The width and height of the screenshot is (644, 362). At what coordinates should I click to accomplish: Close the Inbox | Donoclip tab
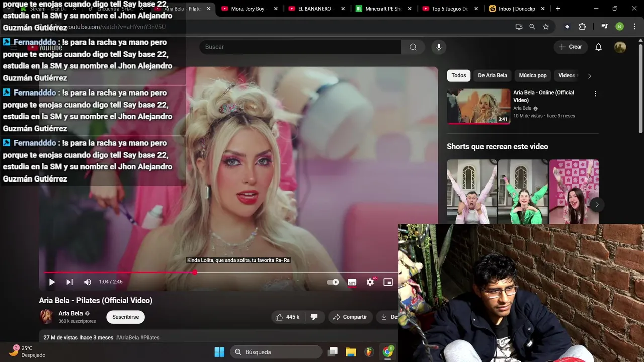(544, 9)
